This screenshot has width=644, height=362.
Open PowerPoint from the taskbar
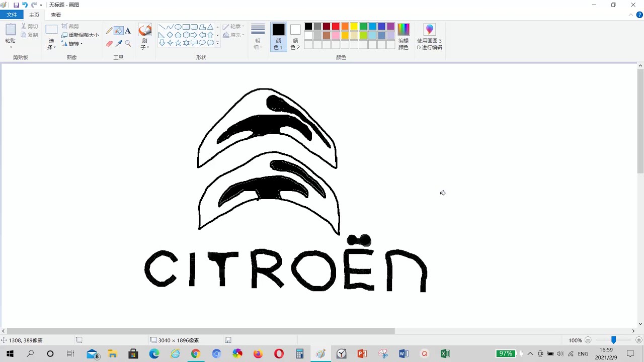point(362,354)
